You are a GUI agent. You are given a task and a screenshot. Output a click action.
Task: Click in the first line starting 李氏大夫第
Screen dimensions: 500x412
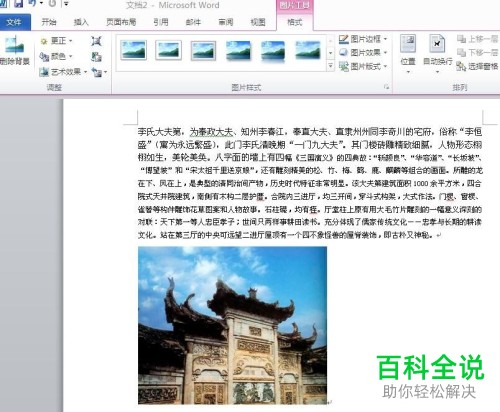[x=310, y=132]
